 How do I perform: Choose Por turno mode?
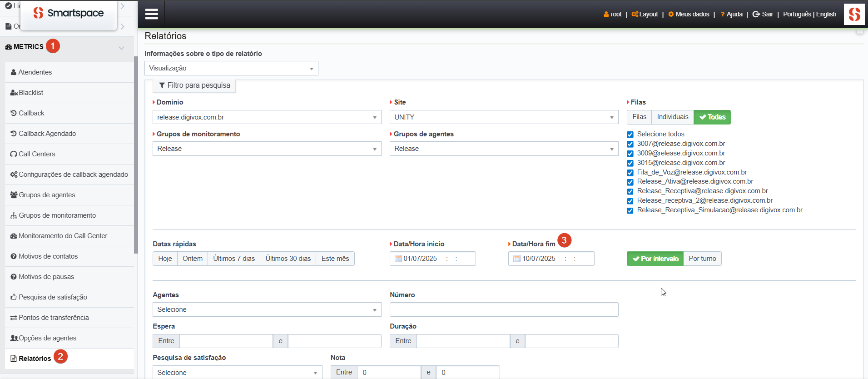click(x=702, y=259)
